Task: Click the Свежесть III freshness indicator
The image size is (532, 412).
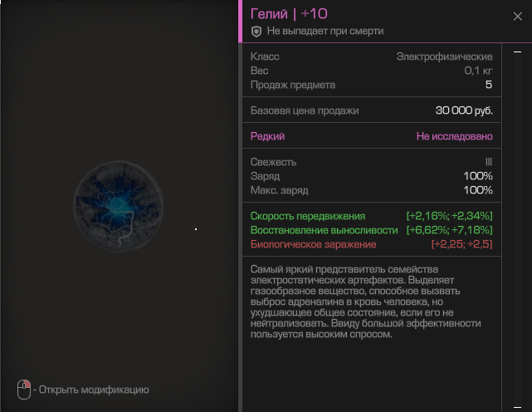Action: coord(489,162)
